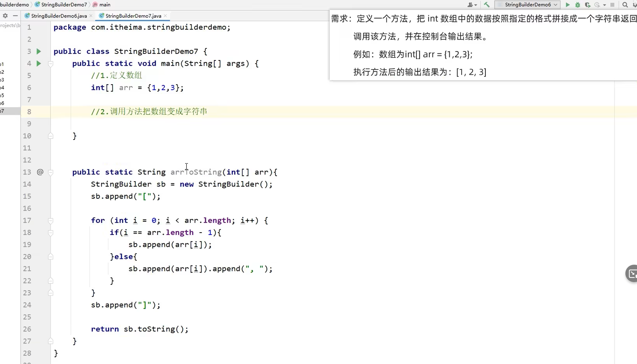Hide the project panel with the minus button

[15, 16]
